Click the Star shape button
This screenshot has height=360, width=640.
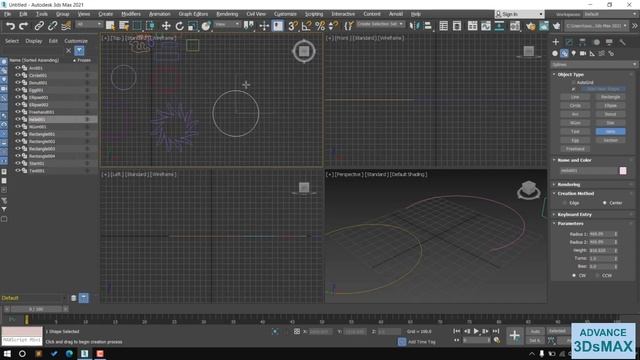[x=610, y=123]
